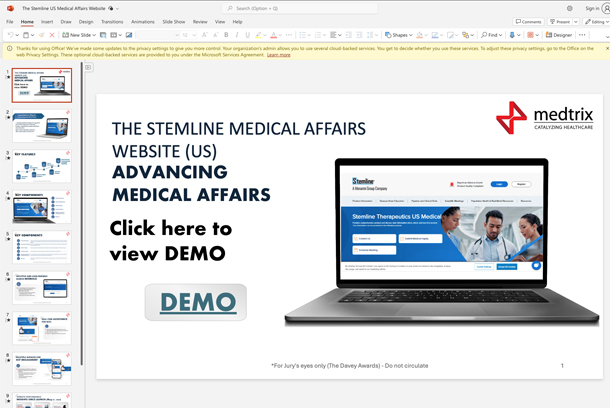Open the File menu
The image size is (610, 408).
pyautogui.click(x=10, y=22)
